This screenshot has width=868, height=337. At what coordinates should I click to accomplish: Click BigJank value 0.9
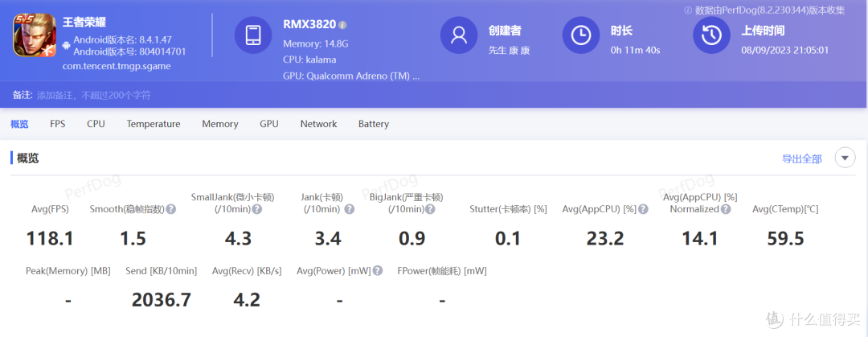(x=411, y=239)
